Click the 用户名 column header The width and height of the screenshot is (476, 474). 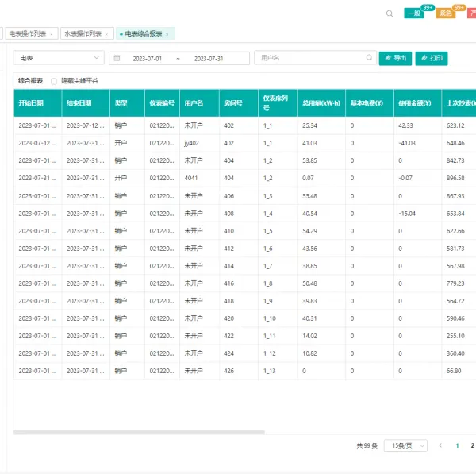(199, 103)
